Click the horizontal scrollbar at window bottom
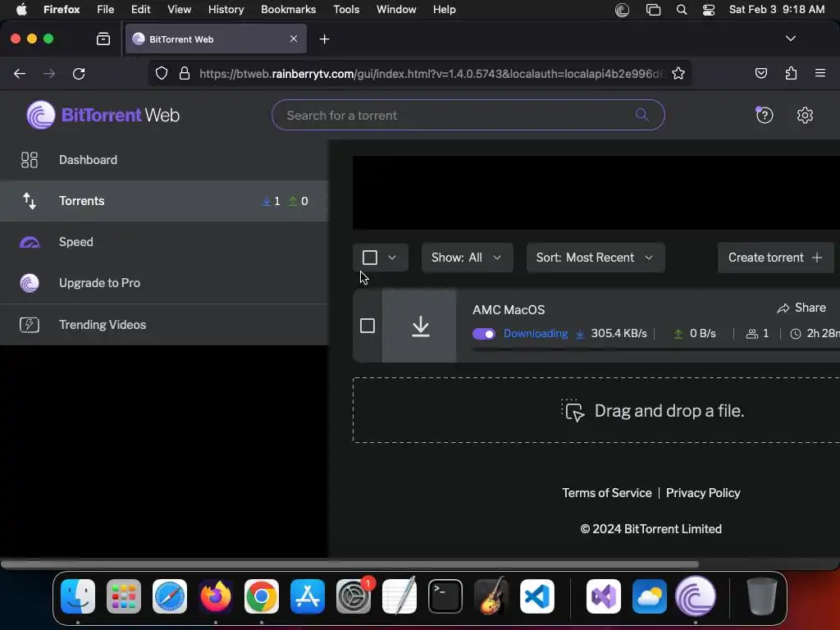 (349, 564)
